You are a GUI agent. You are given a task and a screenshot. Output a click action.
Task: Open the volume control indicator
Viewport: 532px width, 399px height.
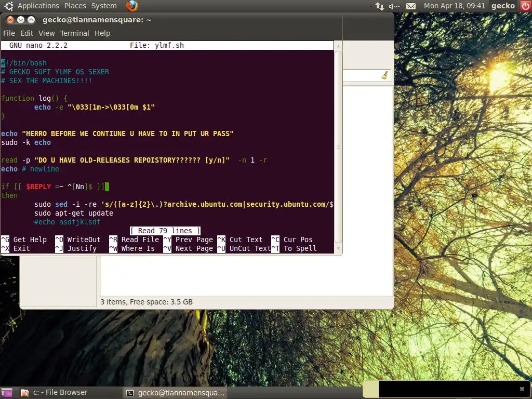tap(394, 6)
